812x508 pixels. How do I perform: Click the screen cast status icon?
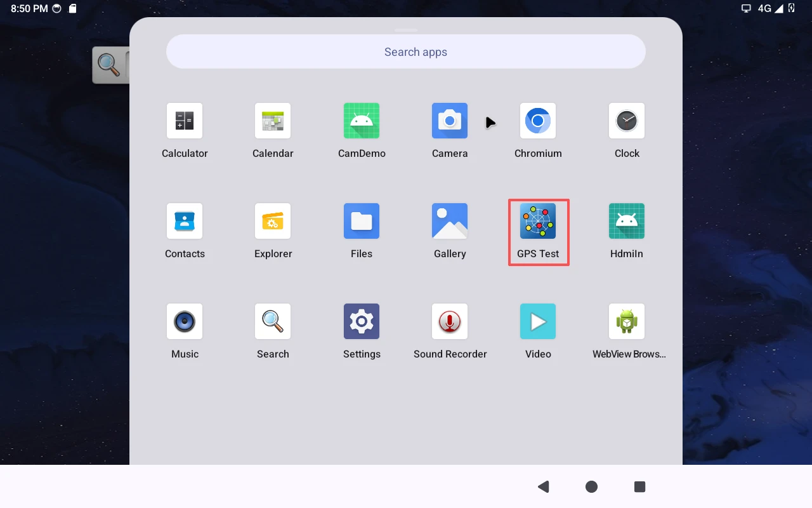tap(746, 8)
